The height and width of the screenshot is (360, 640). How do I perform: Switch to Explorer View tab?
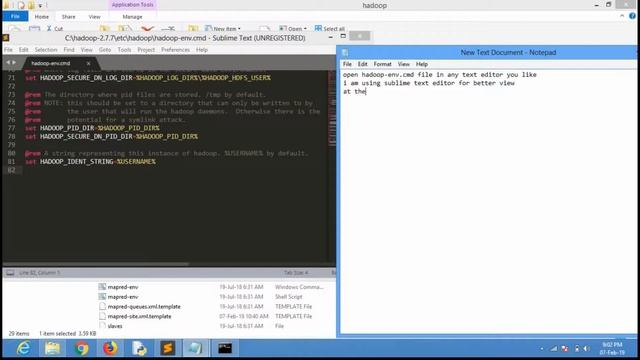point(94,17)
